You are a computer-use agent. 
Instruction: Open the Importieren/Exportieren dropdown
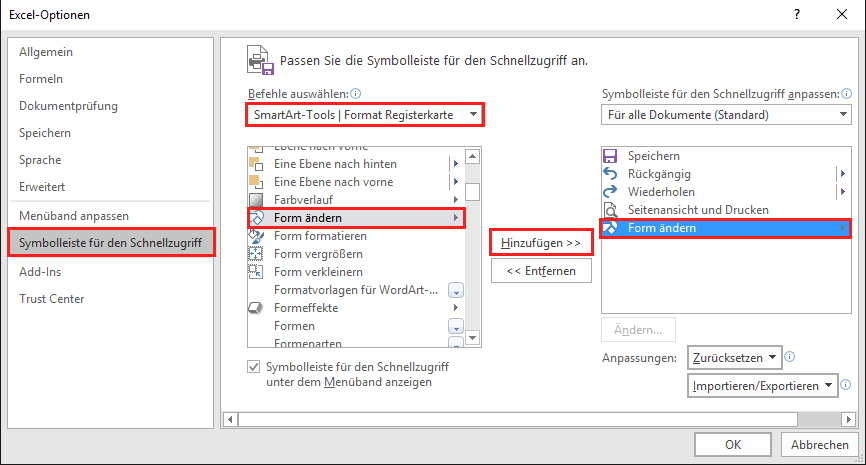point(763,385)
